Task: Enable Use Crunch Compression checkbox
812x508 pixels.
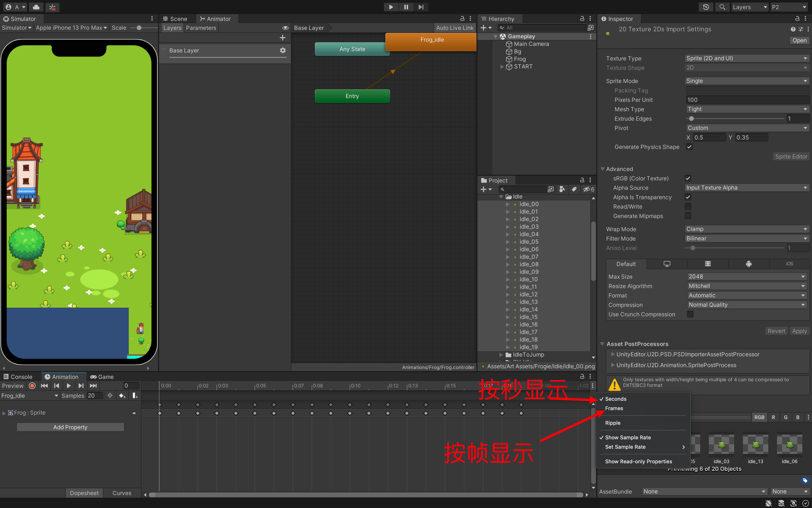Action: (690, 314)
